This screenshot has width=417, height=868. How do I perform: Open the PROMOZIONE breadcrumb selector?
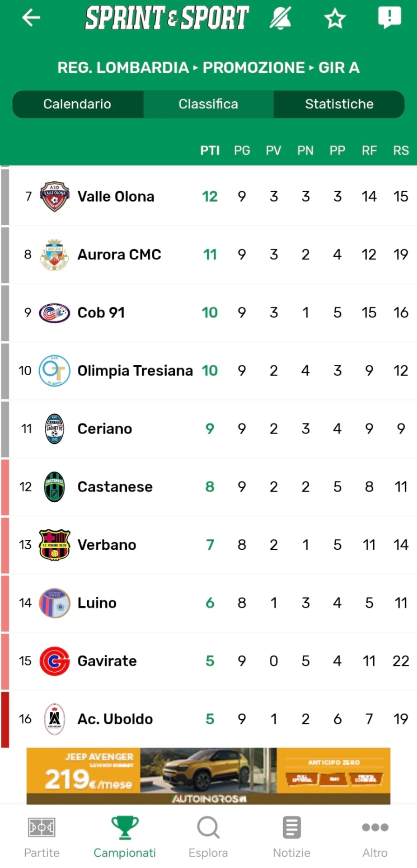(x=253, y=68)
